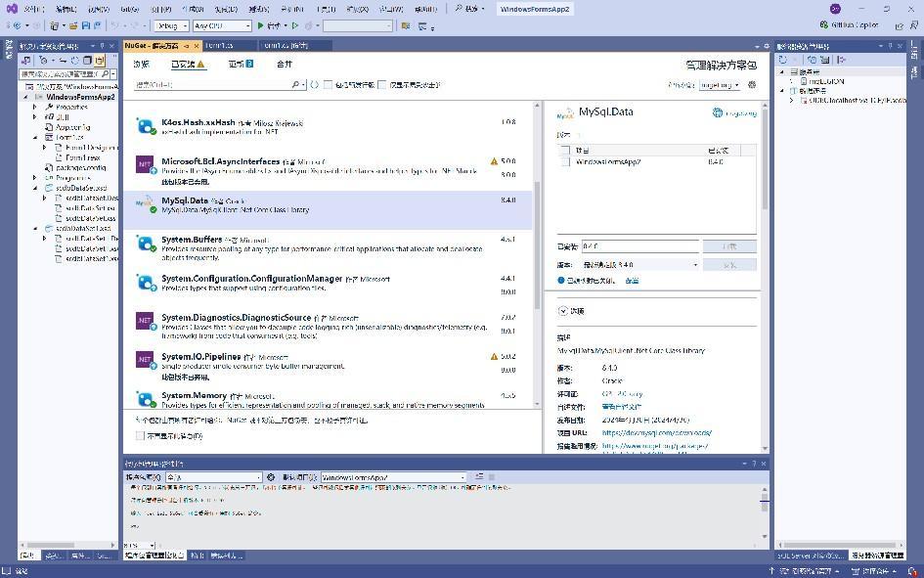Check the select-all projects header checkbox
Screen dimensions: 924x578
[566, 151]
